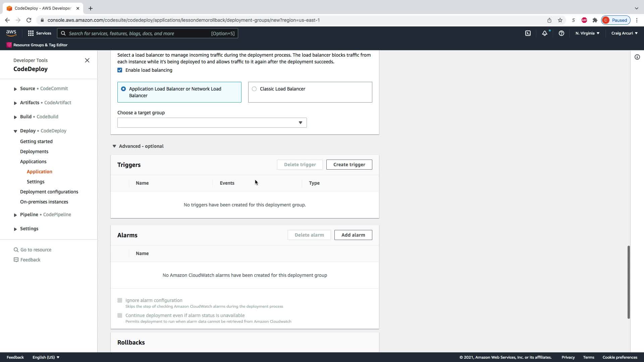This screenshot has width=644, height=362.
Task: Close the Developer Tools sidebar panel
Action: (87, 60)
